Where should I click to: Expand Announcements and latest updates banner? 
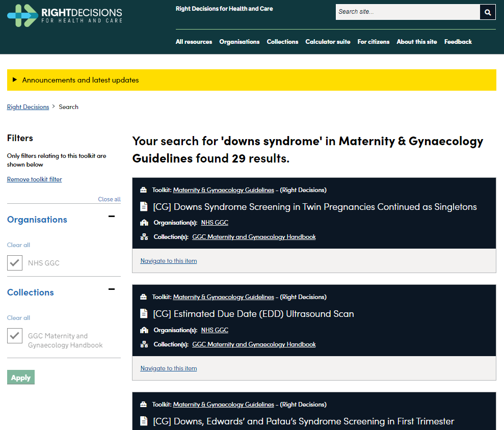click(80, 80)
